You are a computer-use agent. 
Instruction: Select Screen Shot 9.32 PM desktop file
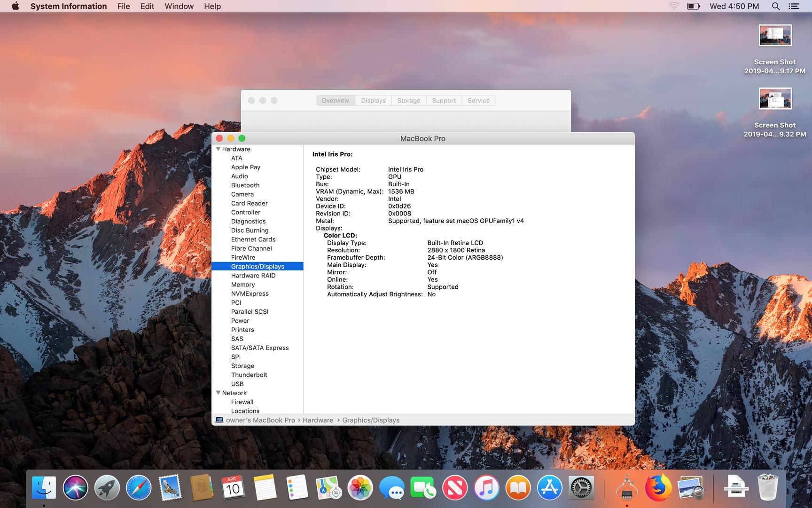point(775,113)
